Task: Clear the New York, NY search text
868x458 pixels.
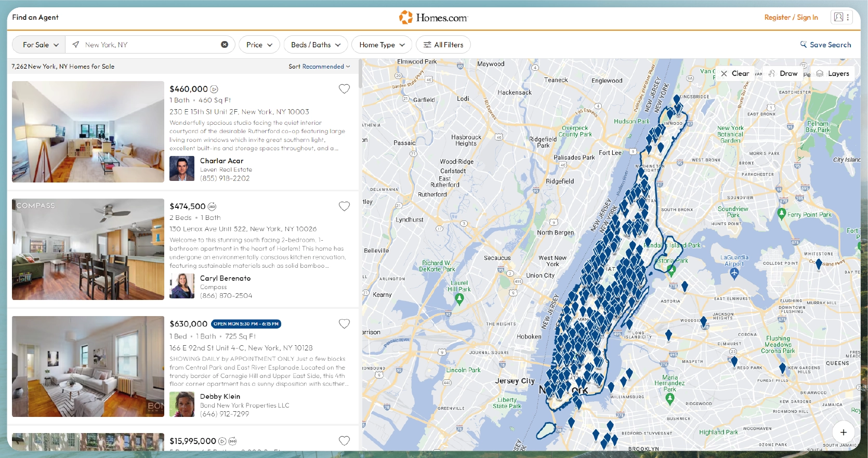Action: point(225,45)
